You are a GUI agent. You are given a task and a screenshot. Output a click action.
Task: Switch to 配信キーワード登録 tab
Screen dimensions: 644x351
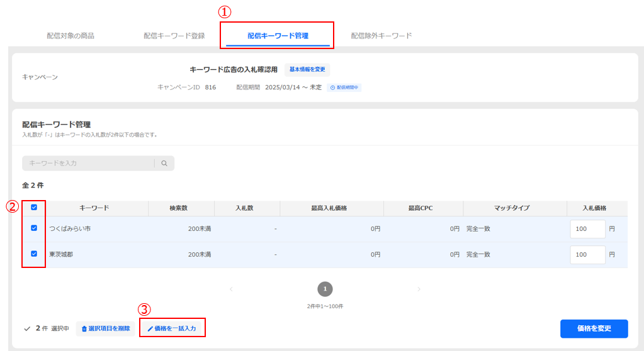click(x=174, y=36)
